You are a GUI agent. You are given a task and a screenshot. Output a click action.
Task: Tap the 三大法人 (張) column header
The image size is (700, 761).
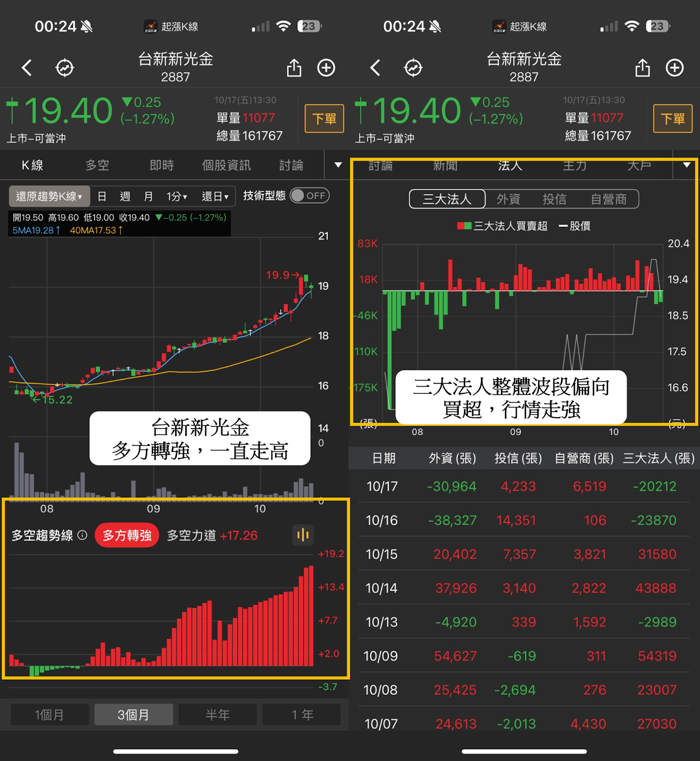pyautogui.click(x=659, y=458)
